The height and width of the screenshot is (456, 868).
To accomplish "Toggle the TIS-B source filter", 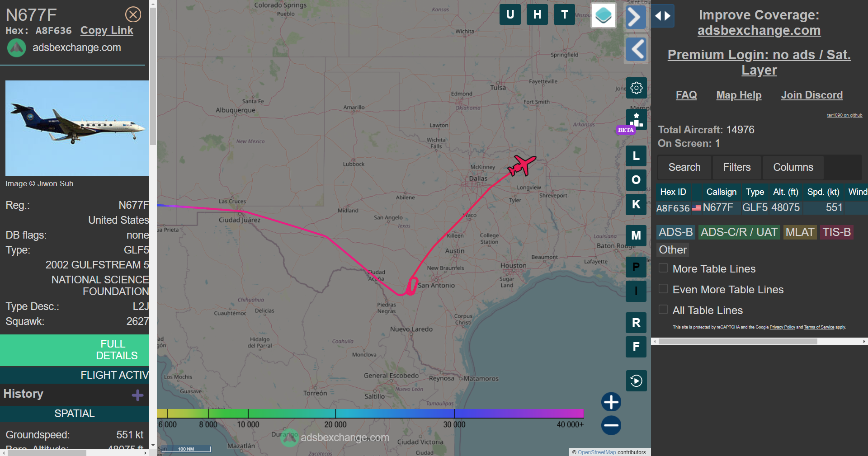I will [836, 232].
